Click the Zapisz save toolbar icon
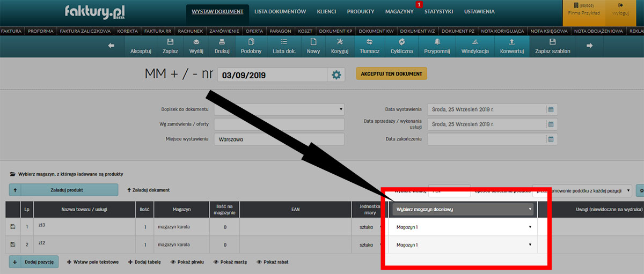 pyautogui.click(x=170, y=42)
